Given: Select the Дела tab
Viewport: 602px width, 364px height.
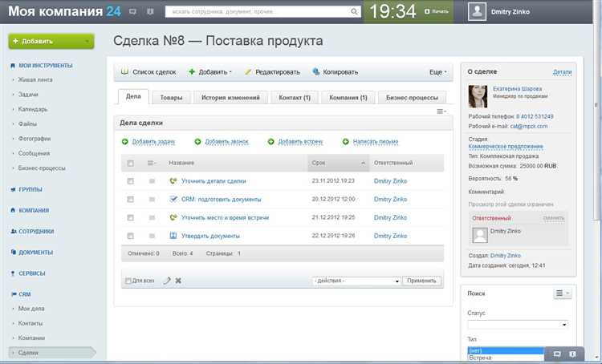Looking at the screenshot, I should tap(133, 97).
